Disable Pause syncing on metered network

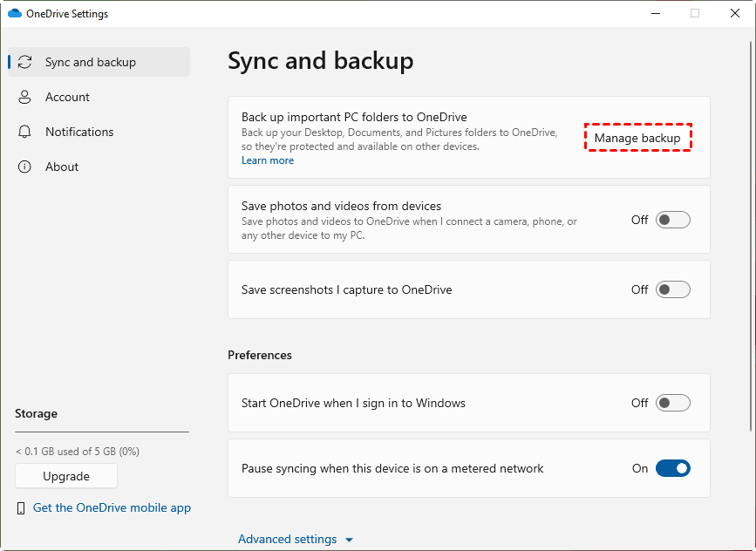[x=672, y=468]
